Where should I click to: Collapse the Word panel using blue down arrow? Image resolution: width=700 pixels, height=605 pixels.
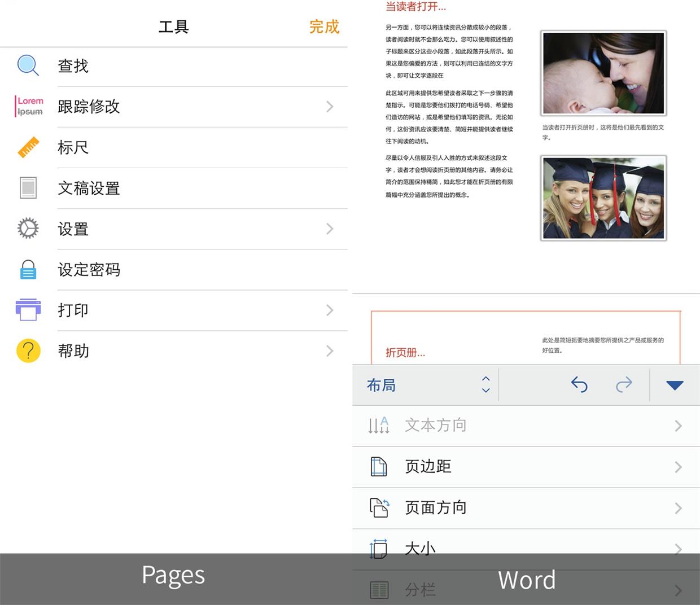[x=675, y=385]
